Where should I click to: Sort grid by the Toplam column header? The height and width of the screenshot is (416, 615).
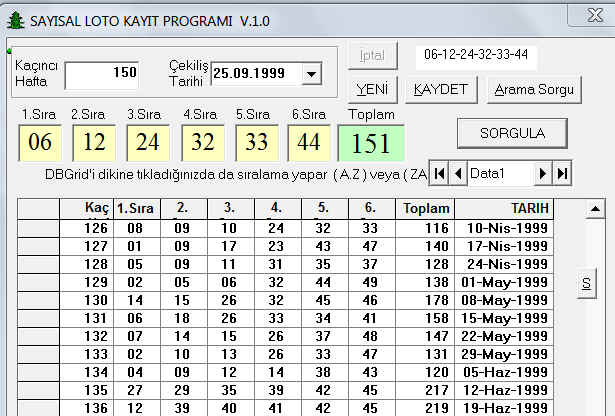[x=425, y=209]
